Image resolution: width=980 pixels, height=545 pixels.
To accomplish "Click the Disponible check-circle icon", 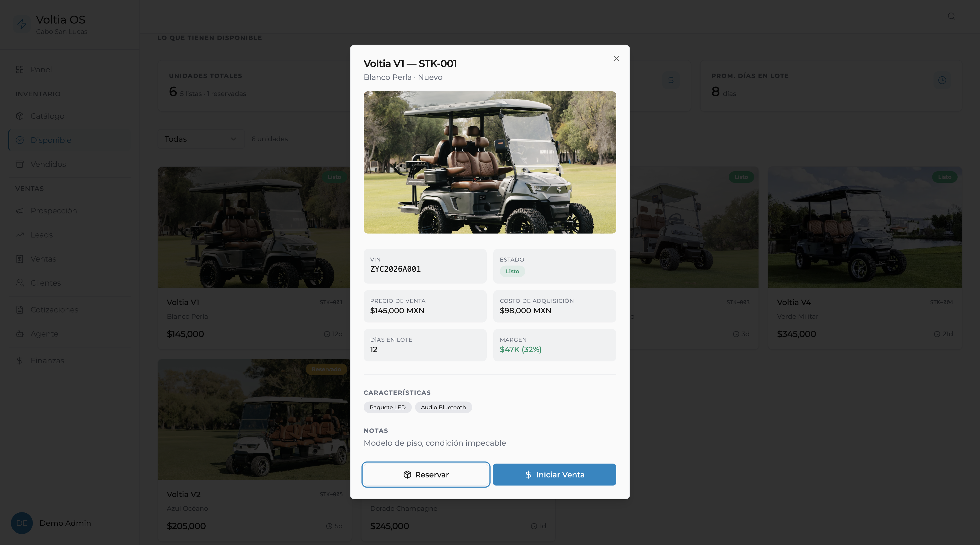I will pyautogui.click(x=20, y=140).
